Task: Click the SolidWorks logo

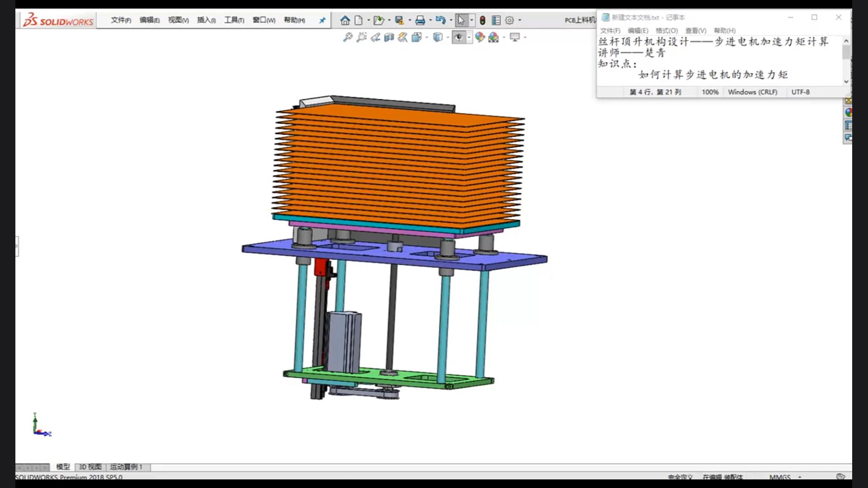Action: click(58, 20)
